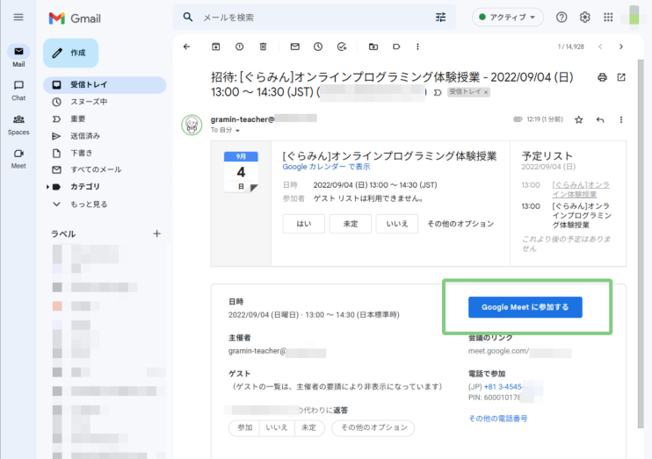Open the bottom その他のオプション pill button

coord(373,428)
